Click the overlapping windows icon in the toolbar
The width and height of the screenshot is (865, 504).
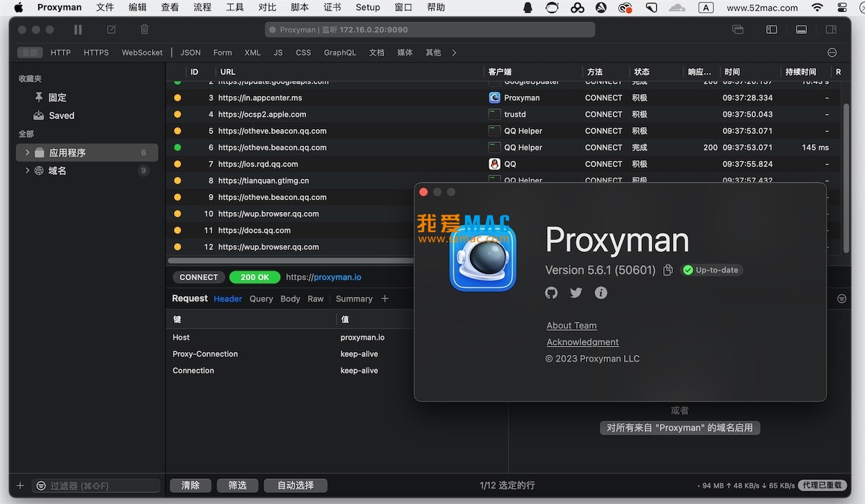[738, 30]
